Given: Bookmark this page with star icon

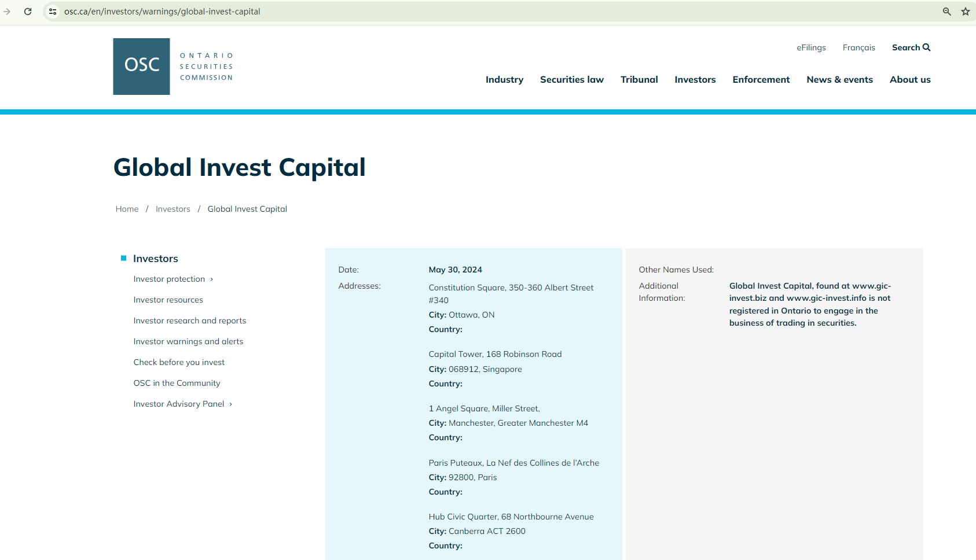Looking at the screenshot, I should [x=966, y=12].
